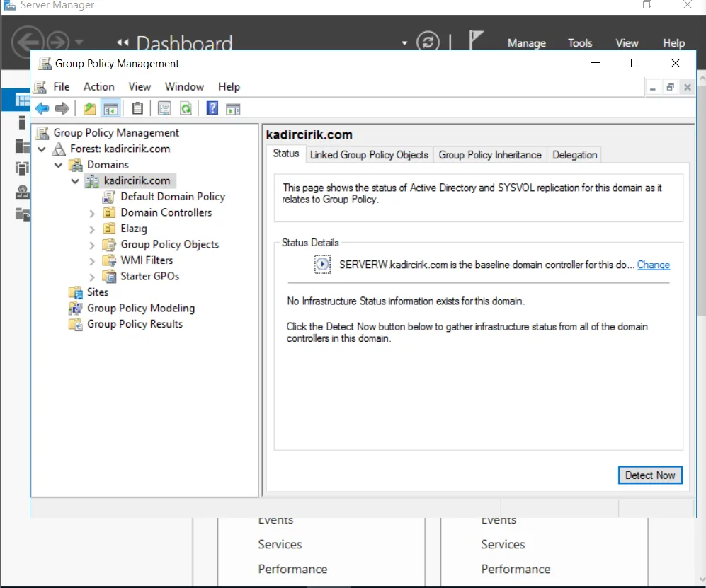The width and height of the screenshot is (706, 588).
Task: Expand the Group Policy Objects node
Action: click(x=92, y=246)
